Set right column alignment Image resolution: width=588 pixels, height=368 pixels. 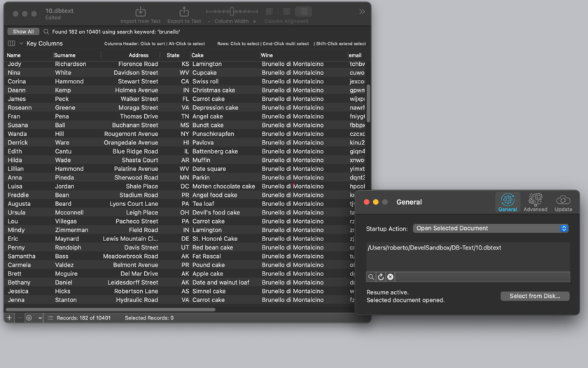pos(303,12)
